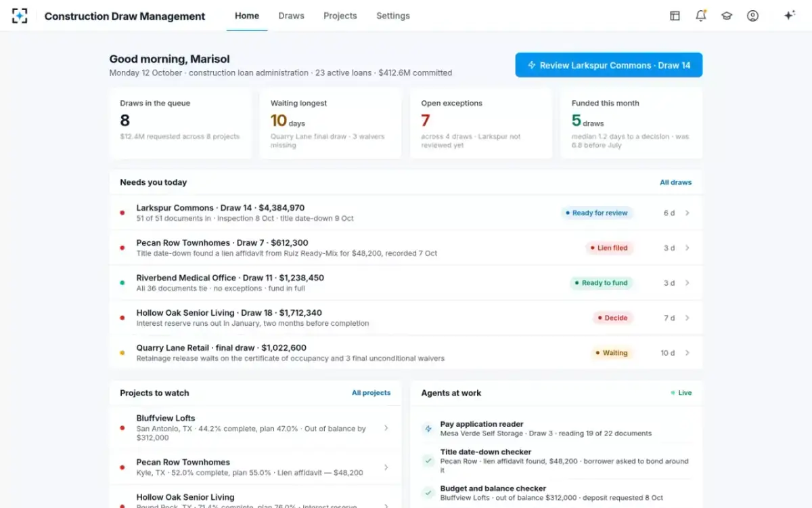Viewport: 812px width, 508px height.
Task: Open the Projects tab
Action: [340, 16]
